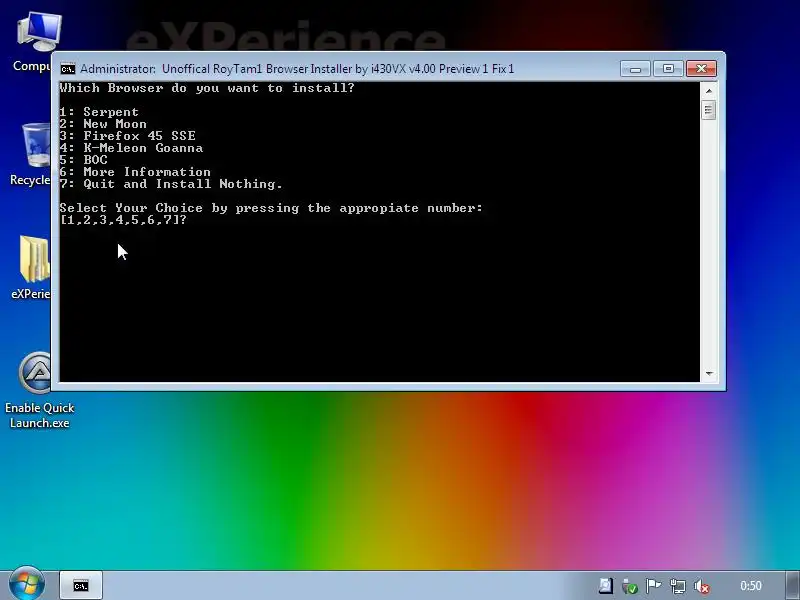The height and width of the screenshot is (600, 800).
Task: Click the scrollbar down arrow in console
Action: pos(709,373)
